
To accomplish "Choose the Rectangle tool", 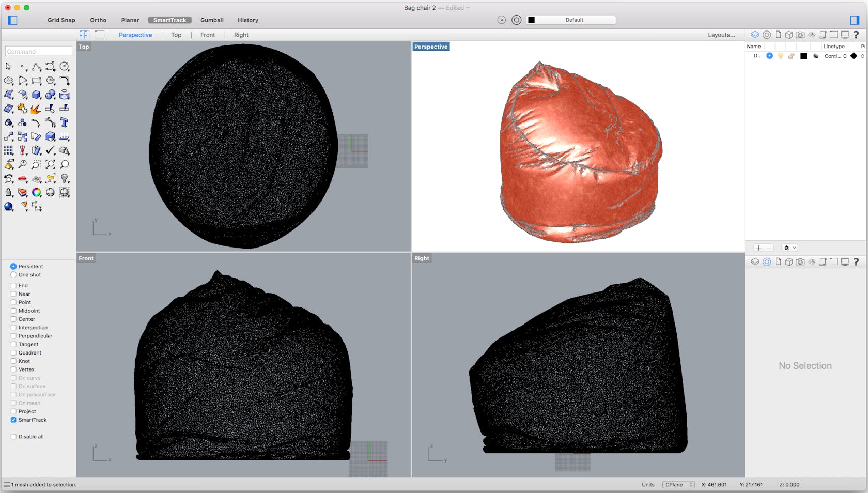I will (36, 81).
